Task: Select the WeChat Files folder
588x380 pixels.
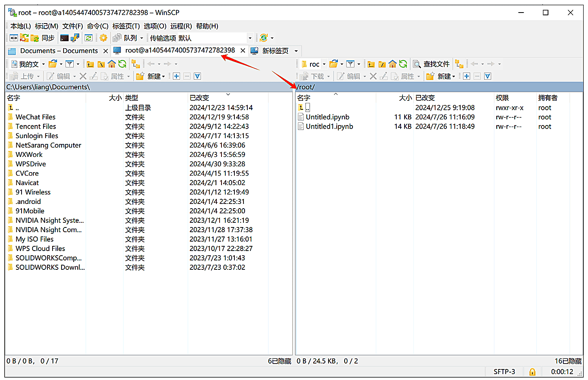Action: pyautogui.click(x=35, y=117)
